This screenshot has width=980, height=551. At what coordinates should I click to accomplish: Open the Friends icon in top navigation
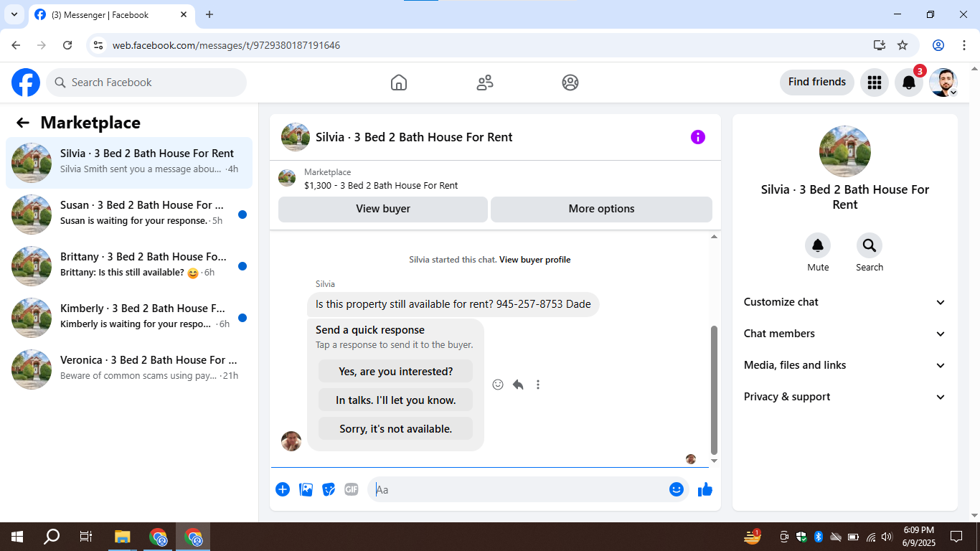click(x=485, y=83)
